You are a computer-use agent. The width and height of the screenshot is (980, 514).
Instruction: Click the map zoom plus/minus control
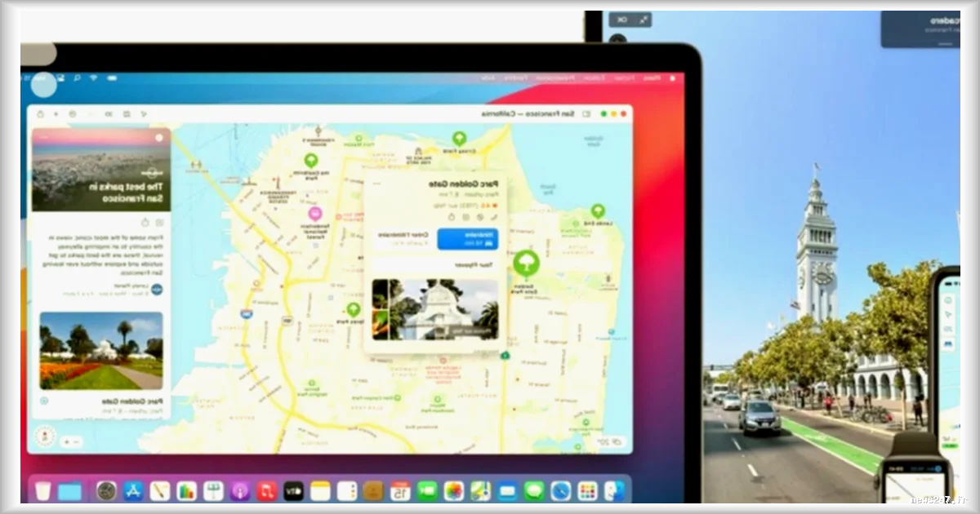click(71, 441)
